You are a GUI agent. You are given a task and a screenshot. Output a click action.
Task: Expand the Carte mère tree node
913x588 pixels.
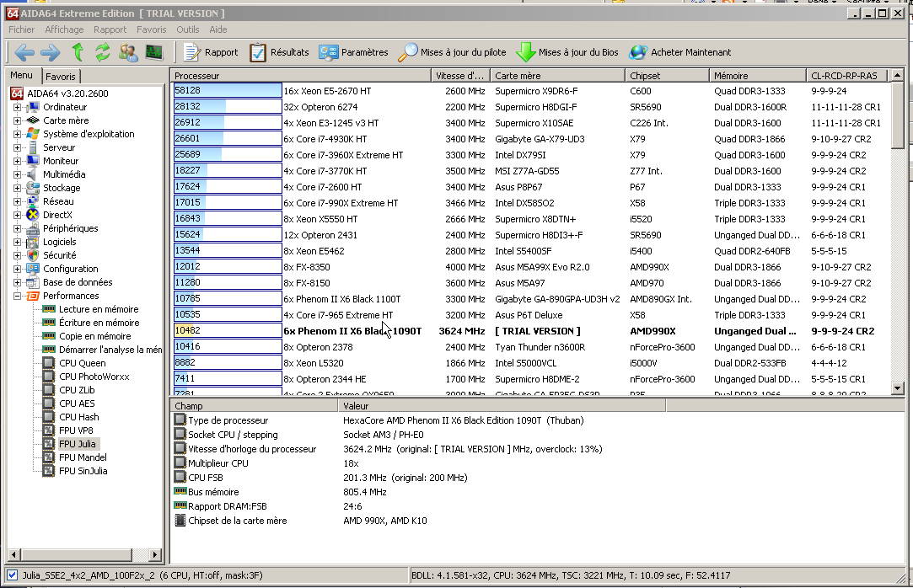(18, 120)
